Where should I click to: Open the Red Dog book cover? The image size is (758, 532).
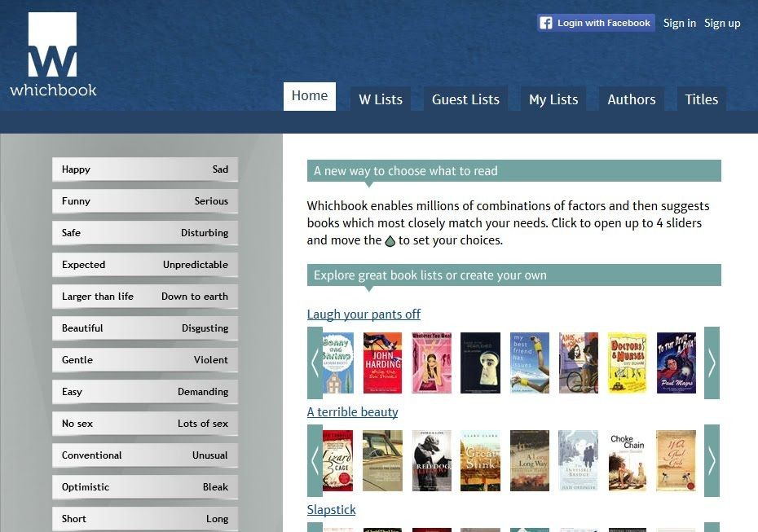tap(432, 460)
